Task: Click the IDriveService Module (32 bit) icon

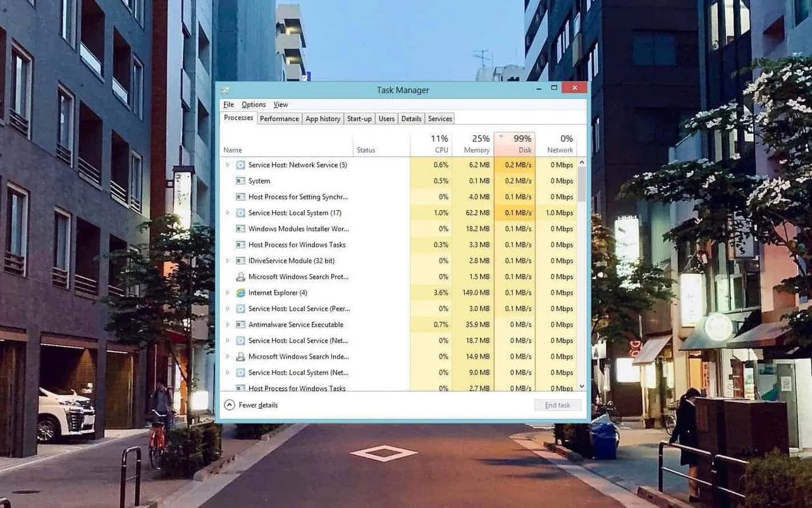Action: coord(240,261)
